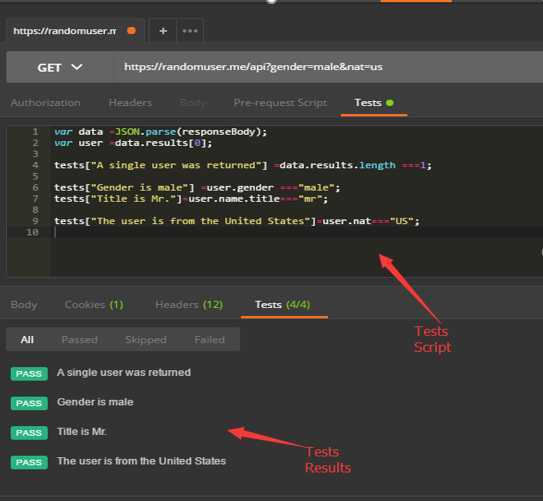Click PASS badge for United States test
Image resolution: width=543 pixels, height=501 pixels.
point(29,462)
